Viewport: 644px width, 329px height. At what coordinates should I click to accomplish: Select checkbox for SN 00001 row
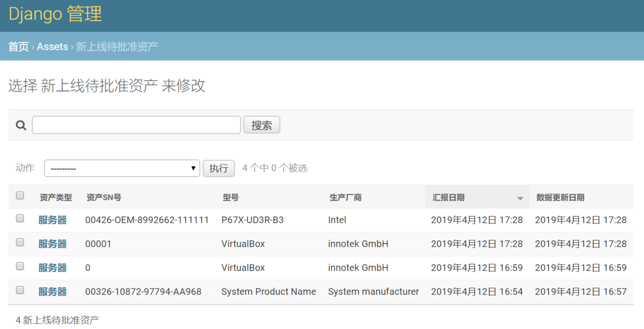pyautogui.click(x=20, y=242)
